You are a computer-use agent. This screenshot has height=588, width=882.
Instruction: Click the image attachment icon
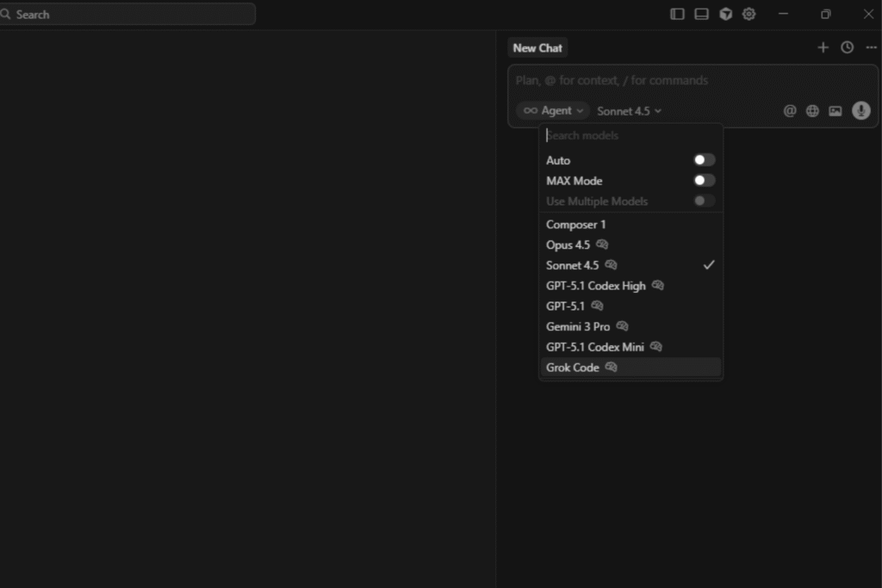click(x=835, y=110)
